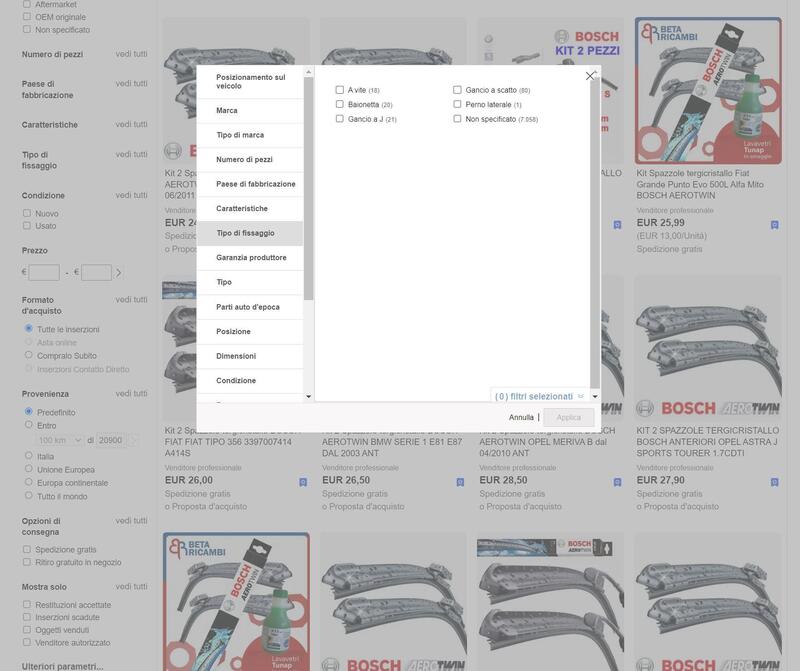Open the Beta Ricambi thumbnail above EUR 25,99
The height and width of the screenshot is (671, 800).
(x=708, y=91)
